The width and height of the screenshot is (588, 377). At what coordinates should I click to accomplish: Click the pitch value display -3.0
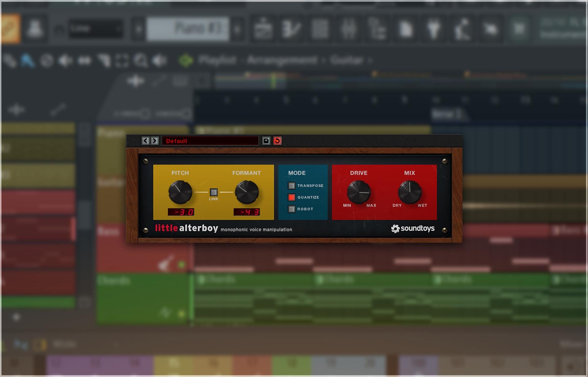[x=181, y=212]
